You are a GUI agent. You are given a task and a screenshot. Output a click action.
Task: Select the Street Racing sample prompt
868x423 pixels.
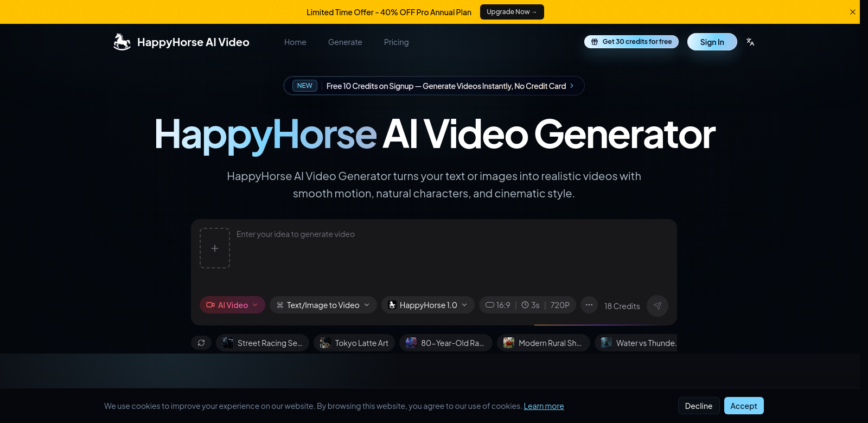pos(263,343)
